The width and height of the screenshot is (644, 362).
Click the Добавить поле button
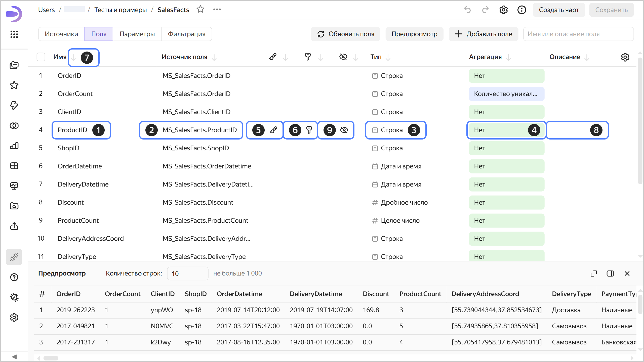483,34
